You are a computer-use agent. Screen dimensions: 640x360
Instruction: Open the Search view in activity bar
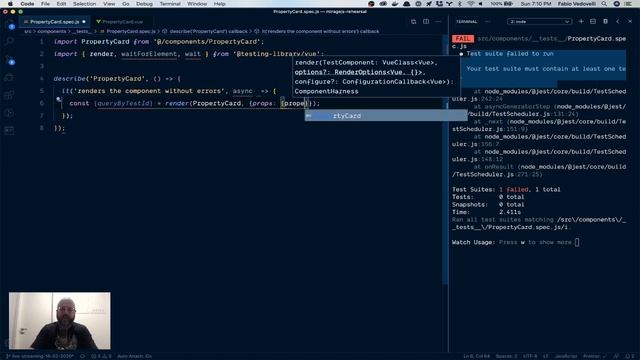9,41
